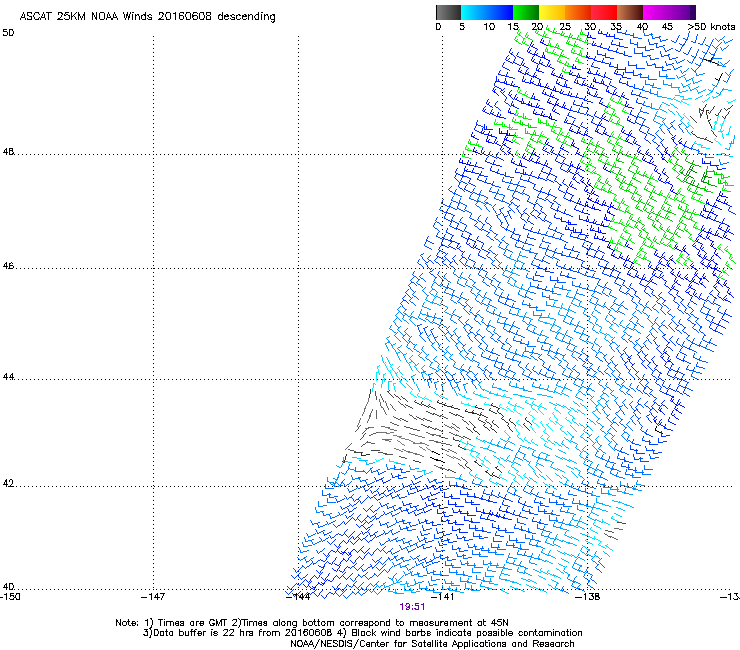Click the yellow 20-25 knots legend segment
740x650 pixels.
[x=552, y=12]
